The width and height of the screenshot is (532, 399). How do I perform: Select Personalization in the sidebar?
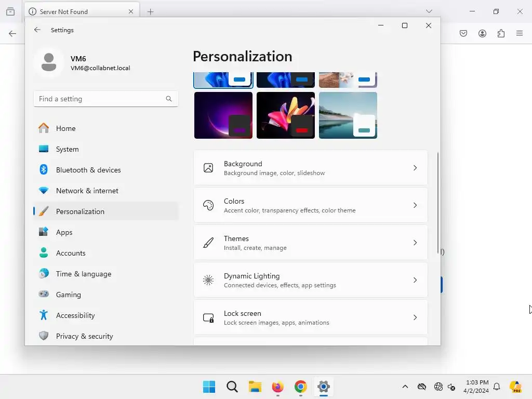tap(106, 211)
